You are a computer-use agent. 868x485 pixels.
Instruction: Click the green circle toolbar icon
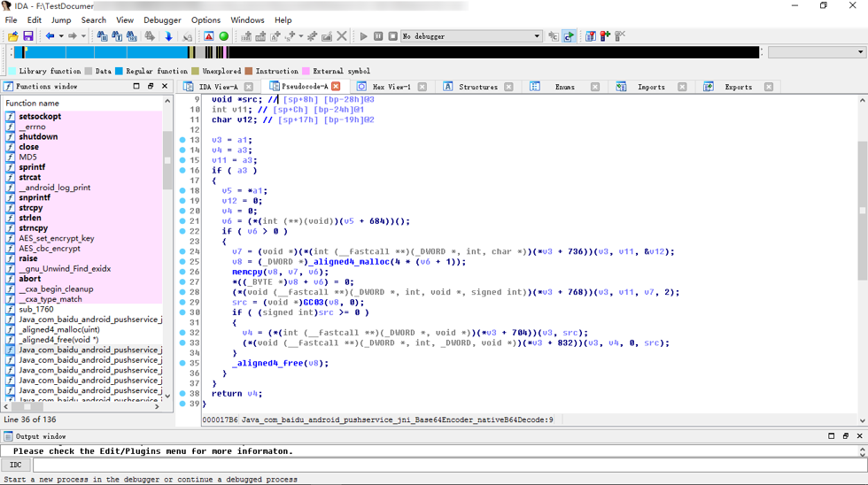tap(223, 36)
